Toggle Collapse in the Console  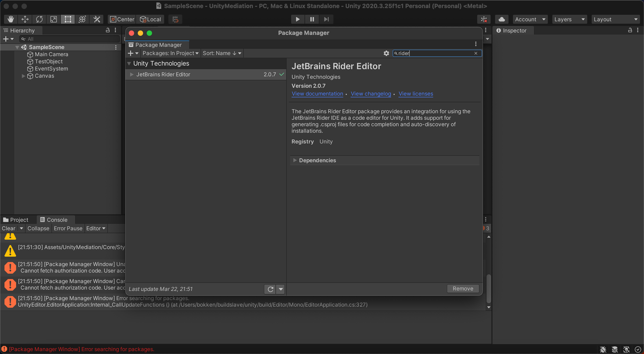click(x=38, y=228)
